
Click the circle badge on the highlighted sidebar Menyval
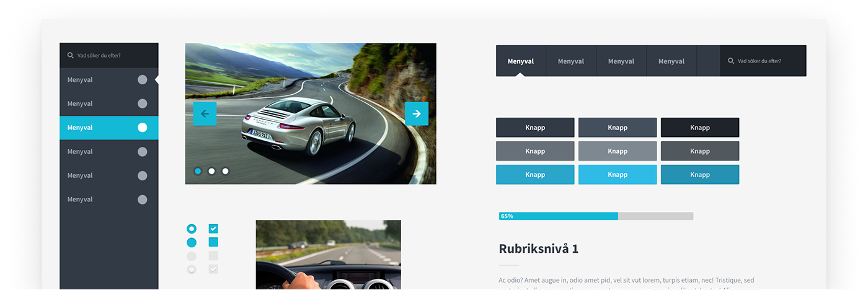point(143,128)
